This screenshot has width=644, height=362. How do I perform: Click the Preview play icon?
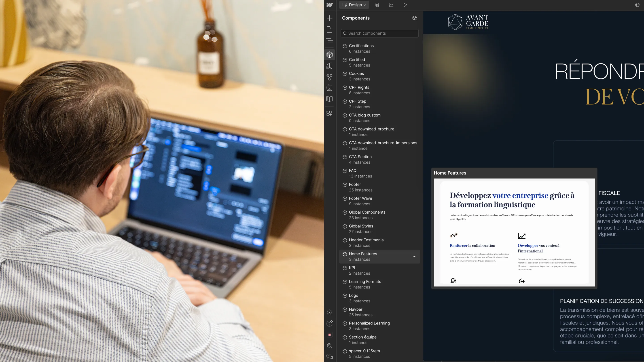[x=405, y=5]
